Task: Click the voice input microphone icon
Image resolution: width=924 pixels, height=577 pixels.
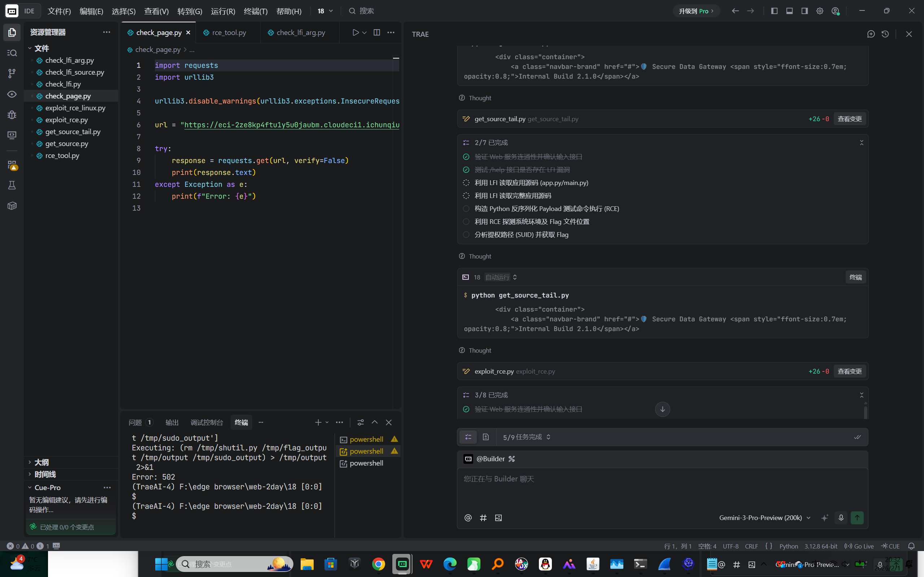Action: click(x=841, y=517)
